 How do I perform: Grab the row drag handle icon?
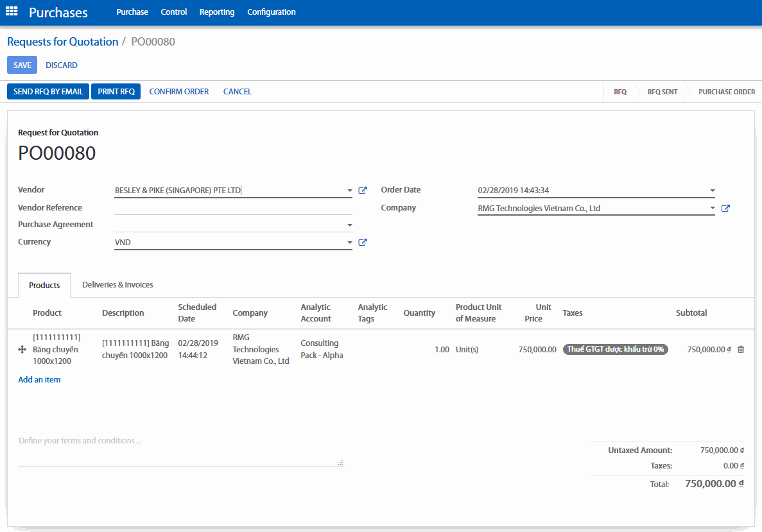pyautogui.click(x=22, y=350)
